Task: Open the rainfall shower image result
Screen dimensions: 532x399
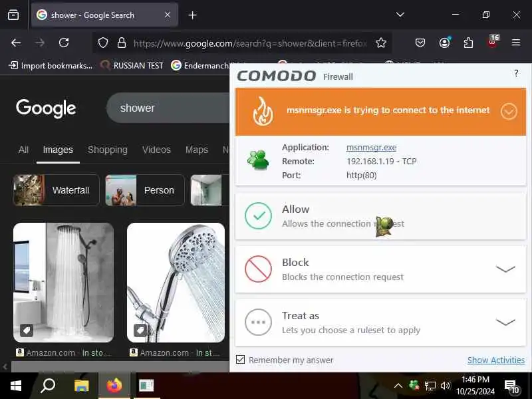Action: [63, 282]
